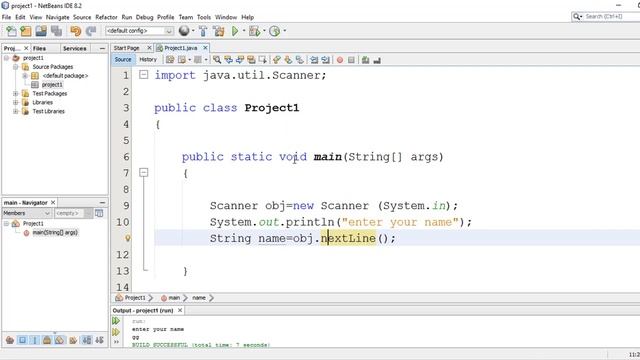
Task: Click the New Project toolbar icon
Action: point(26,31)
